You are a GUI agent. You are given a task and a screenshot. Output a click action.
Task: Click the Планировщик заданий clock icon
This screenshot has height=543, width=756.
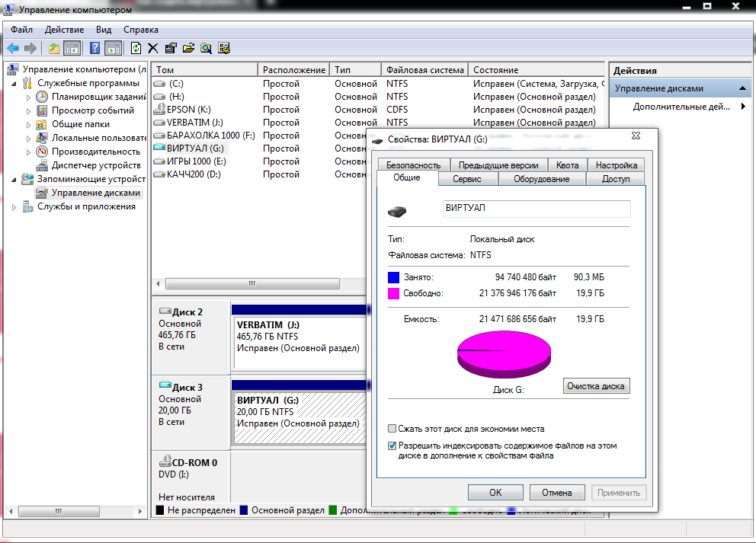pos(42,97)
